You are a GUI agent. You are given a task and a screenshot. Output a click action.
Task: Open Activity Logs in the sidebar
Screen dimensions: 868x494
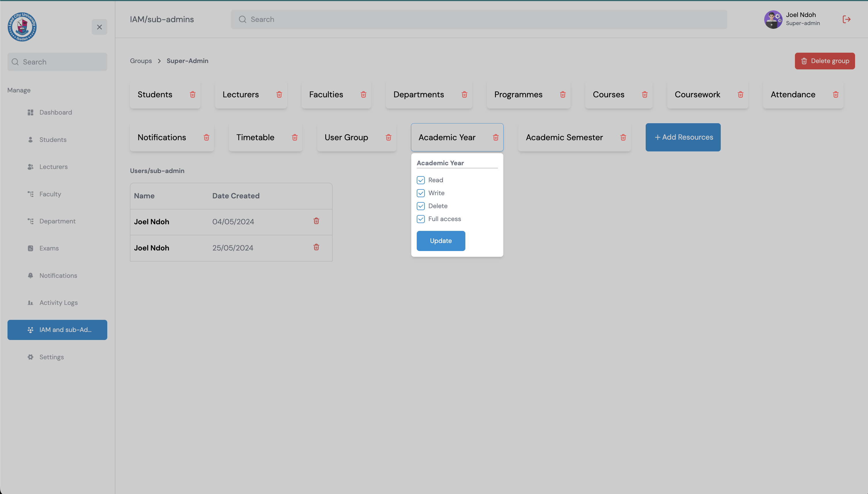(x=57, y=303)
